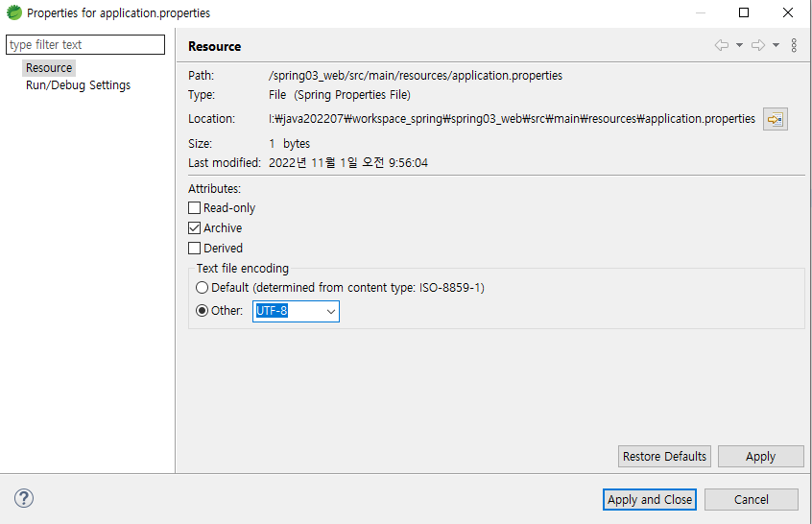Open the three-dot view menu icon
812x524 pixels.
[794, 45]
